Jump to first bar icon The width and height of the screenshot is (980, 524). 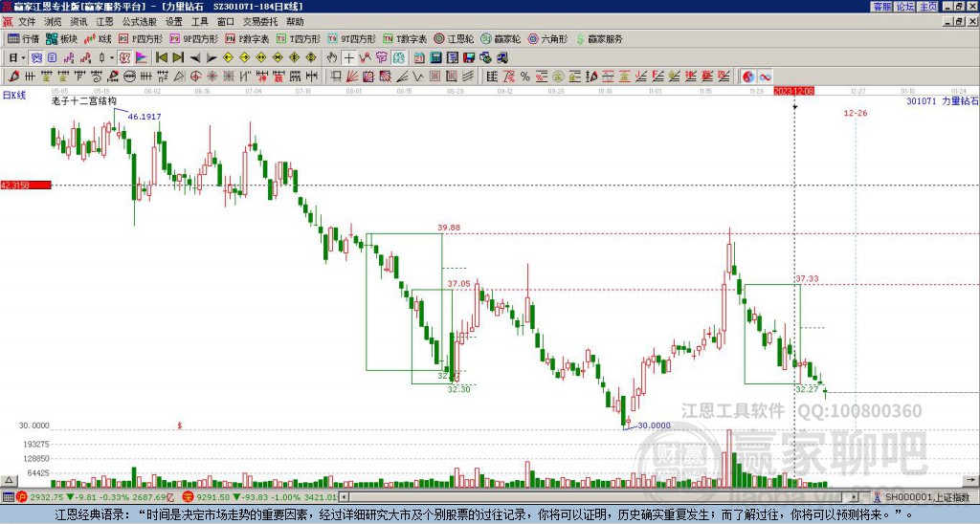(161, 57)
